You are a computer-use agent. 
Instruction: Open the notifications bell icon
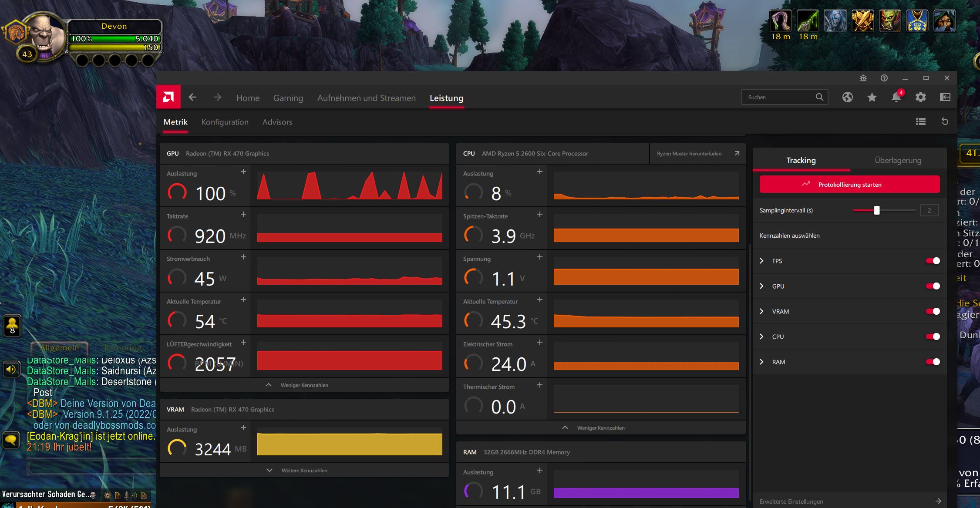tap(896, 97)
